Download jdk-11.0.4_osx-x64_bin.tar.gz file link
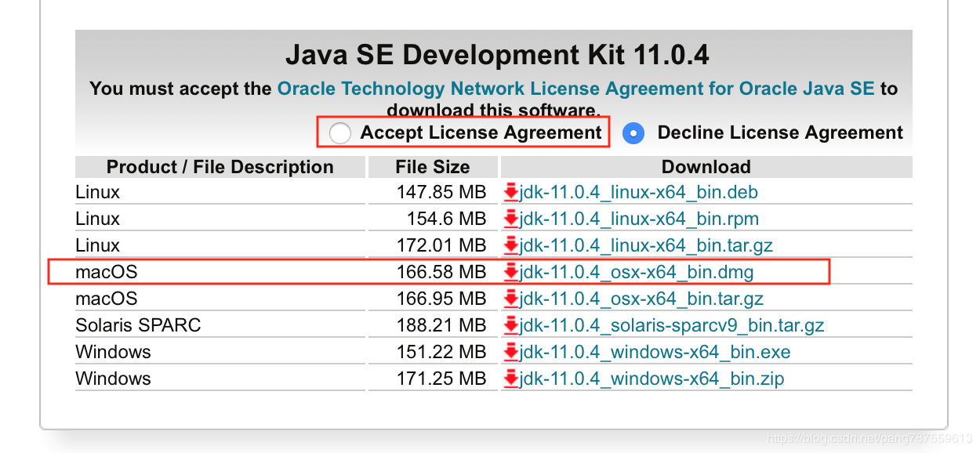Viewport: 980px width, 453px height. pyautogui.click(x=641, y=299)
